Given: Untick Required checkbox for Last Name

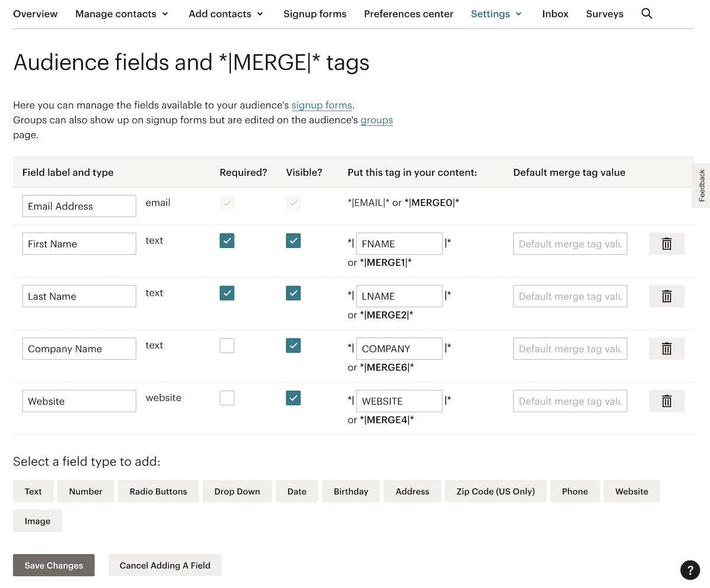Looking at the screenshot, I should (227, 293).
